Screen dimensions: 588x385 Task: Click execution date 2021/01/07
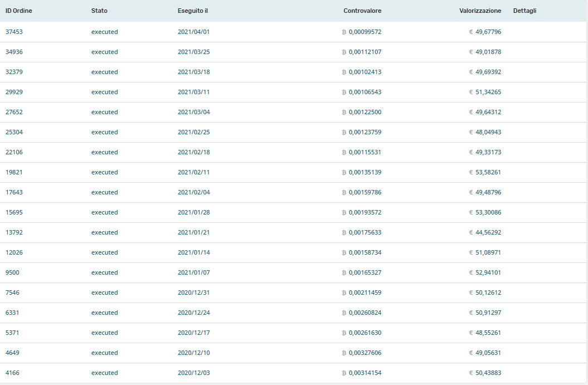193,272
